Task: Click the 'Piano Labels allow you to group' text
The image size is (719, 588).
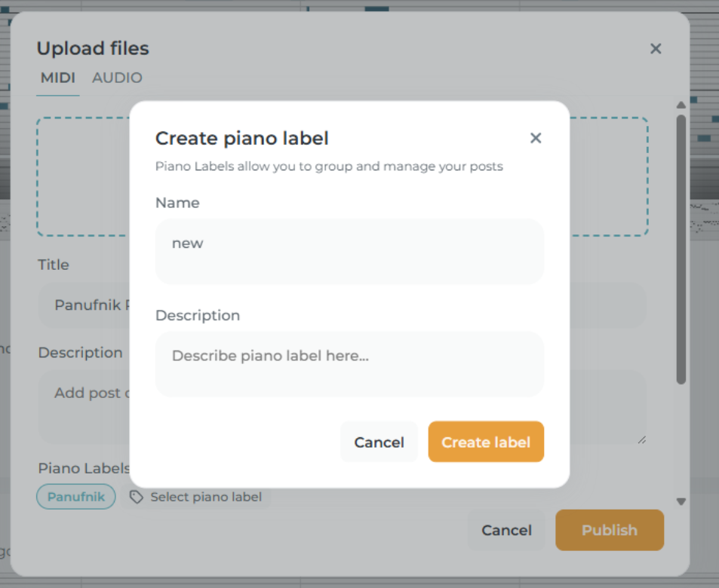Action: [329, 167]
